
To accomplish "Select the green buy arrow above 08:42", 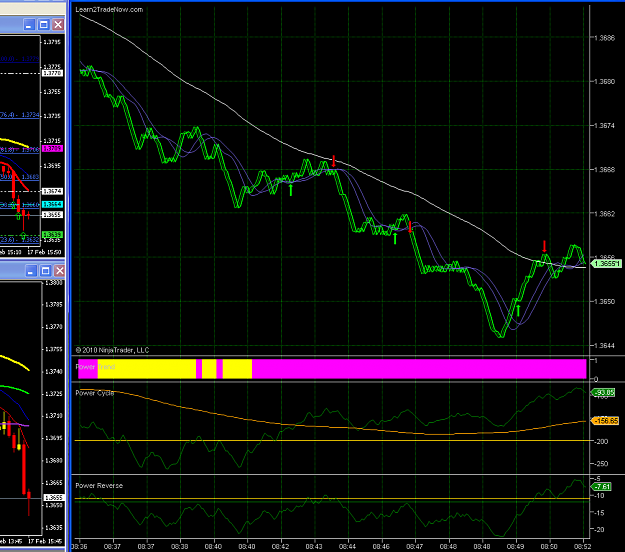I will (291, 190).
